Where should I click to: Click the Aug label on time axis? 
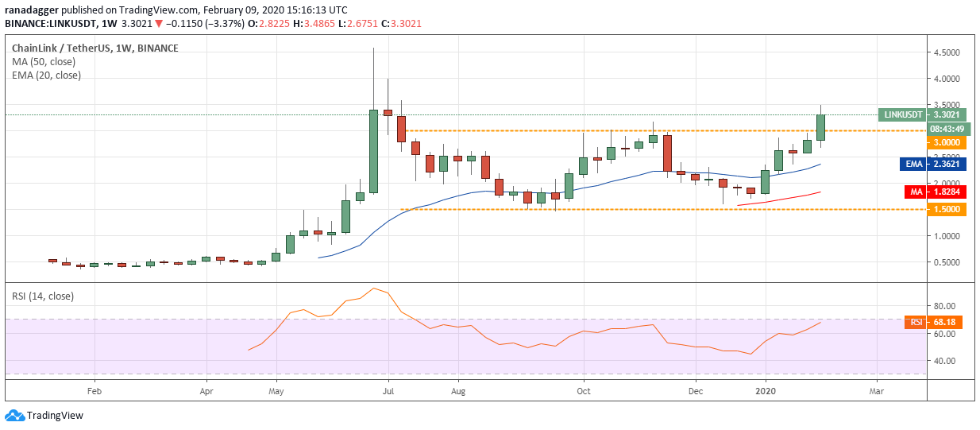(458, 391)
